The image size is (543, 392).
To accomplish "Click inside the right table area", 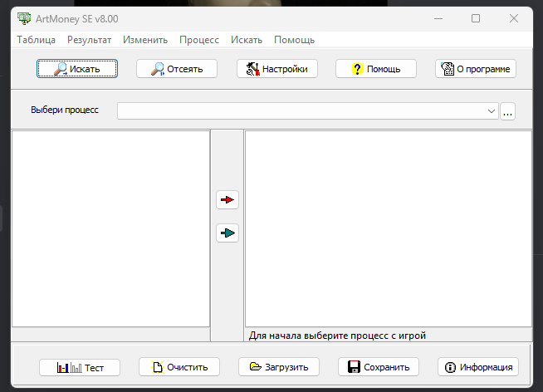I will tap(389, 228).
